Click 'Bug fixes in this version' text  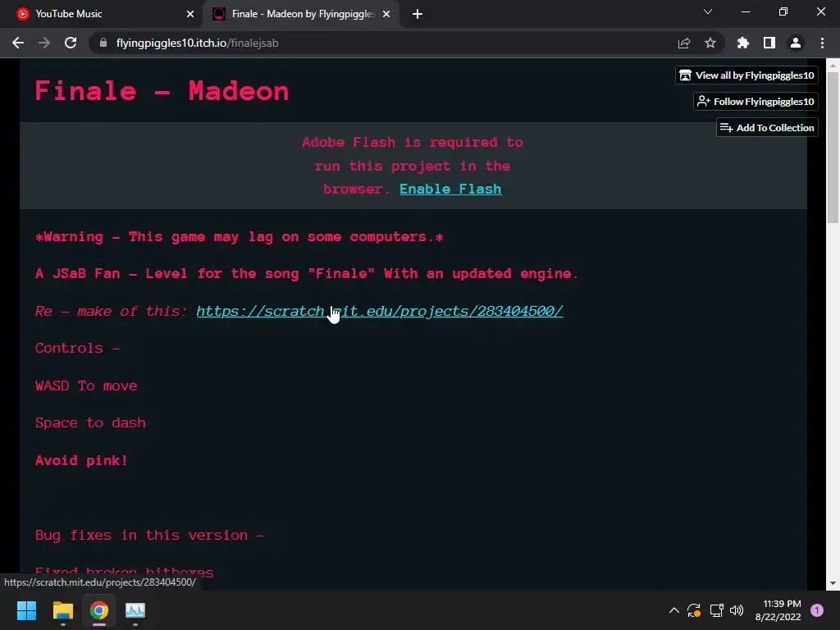(x=149, y=535)
